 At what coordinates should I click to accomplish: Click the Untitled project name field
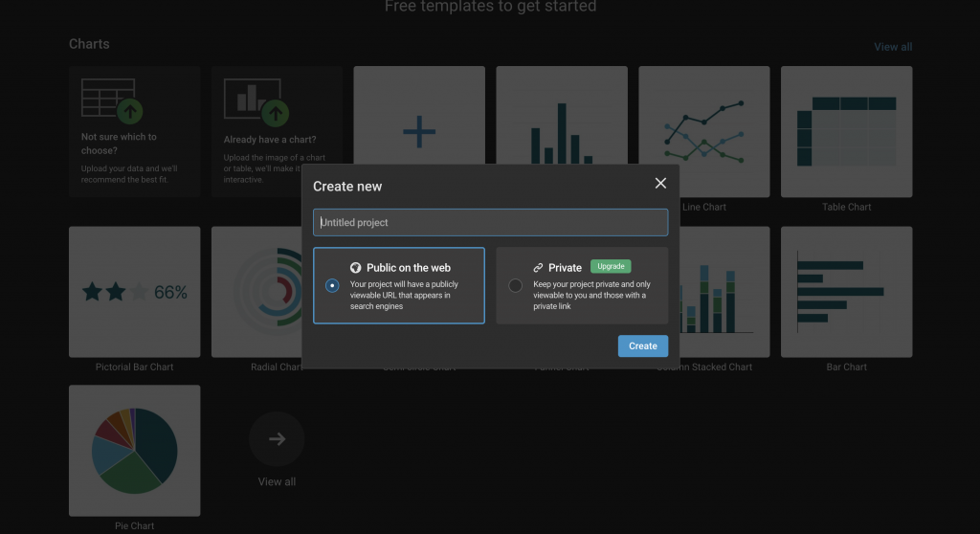click(491, 222)
